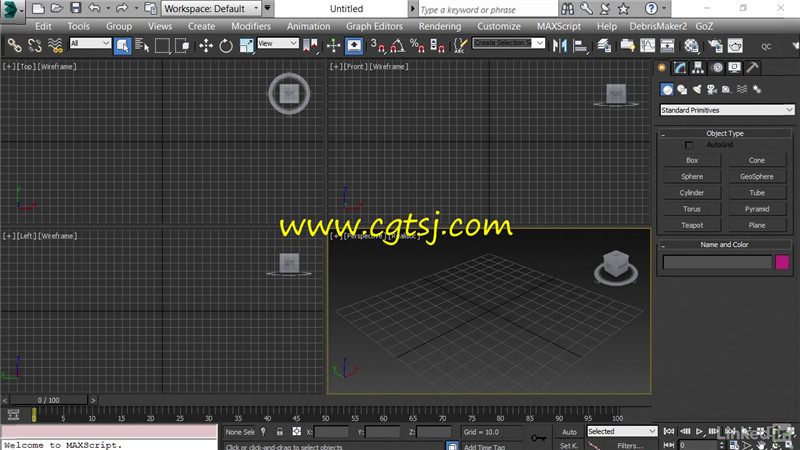Toggle Spinner Snap
The height and width of the screenshot is (450, 800).
click(437, 46)
